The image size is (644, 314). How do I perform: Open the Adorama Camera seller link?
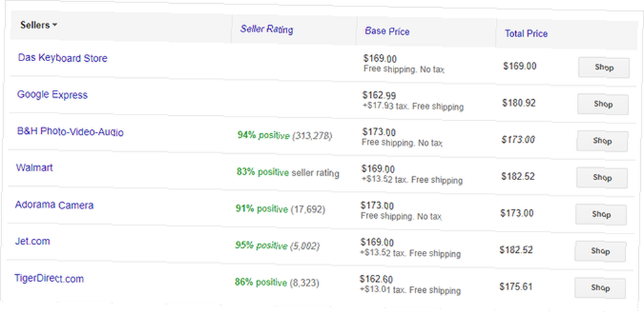54,205
